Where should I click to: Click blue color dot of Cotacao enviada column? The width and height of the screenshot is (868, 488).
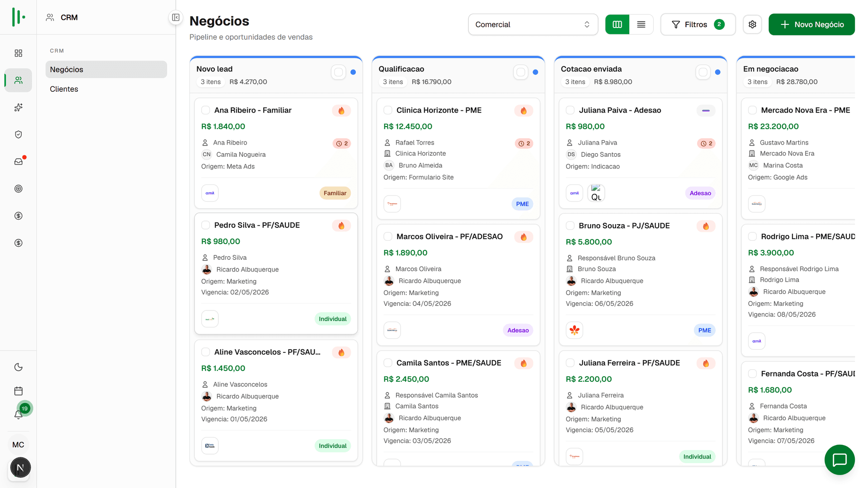point(717,72)
